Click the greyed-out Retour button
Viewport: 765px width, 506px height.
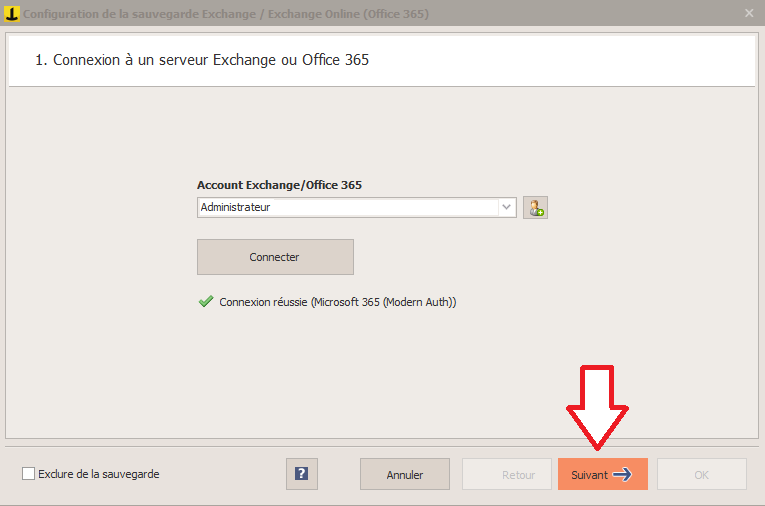tap(507, 474)
